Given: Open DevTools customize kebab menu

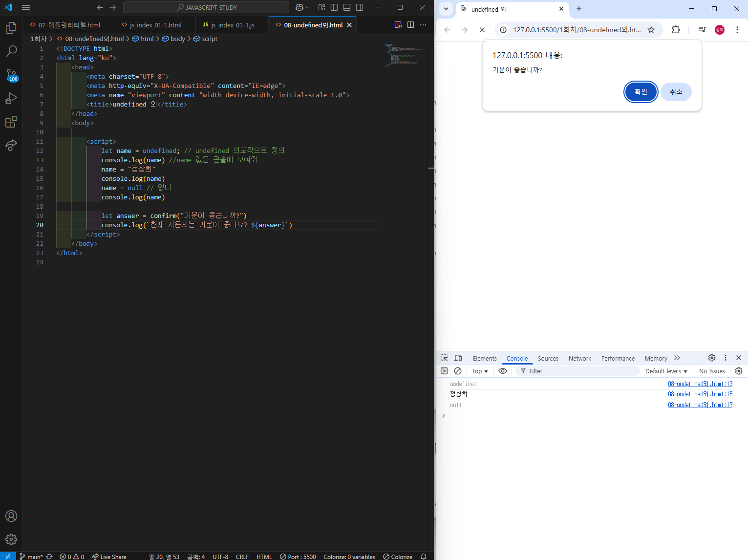Looking at the screenshot, I should point(726,358).
